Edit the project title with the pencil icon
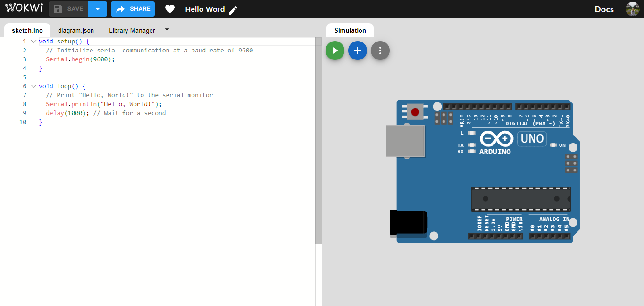Viewport: 644px width, 306px height. tap(233, 10)
